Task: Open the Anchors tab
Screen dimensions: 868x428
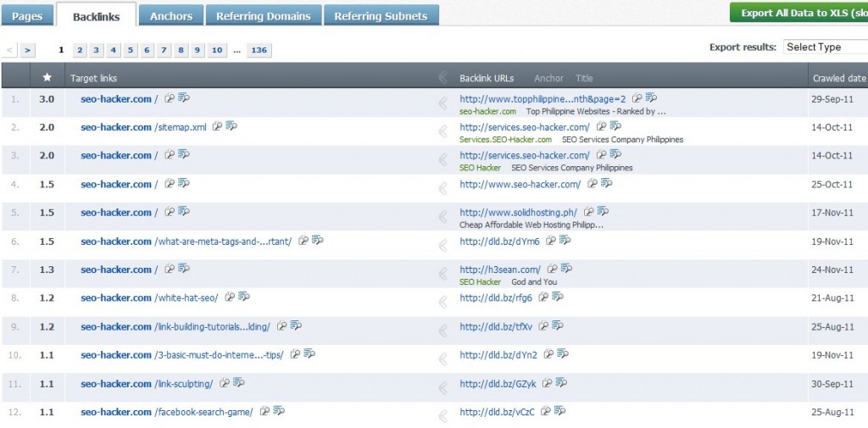Action: tap(171, 16)
